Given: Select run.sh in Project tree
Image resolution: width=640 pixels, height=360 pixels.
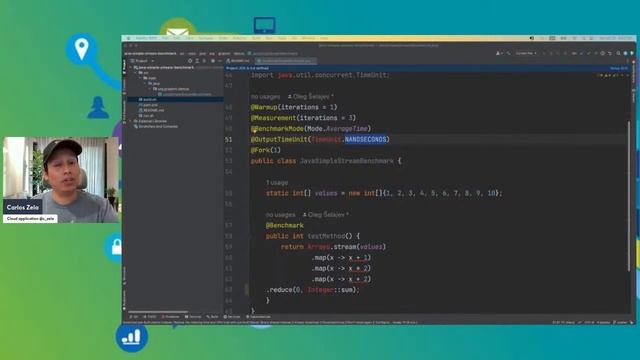Looking at the screenshot, I should click(147, 116).
